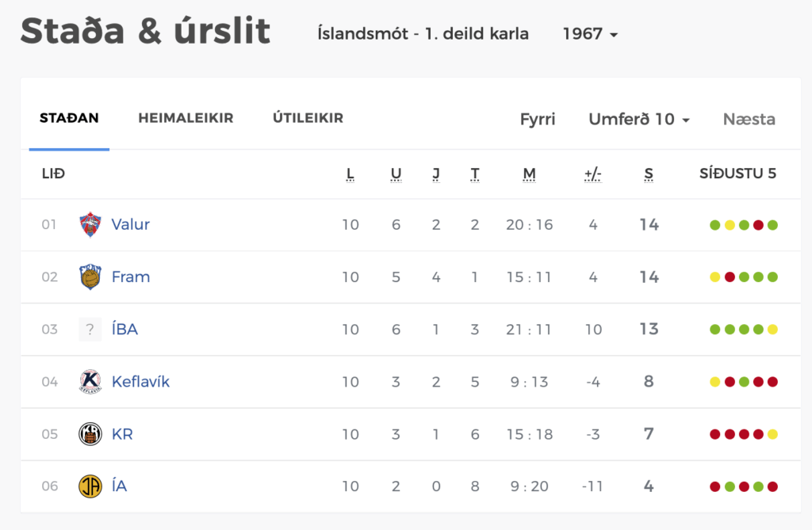
Task: Click the yellow dot in KR's last five
Action: (x=772, y=434)
